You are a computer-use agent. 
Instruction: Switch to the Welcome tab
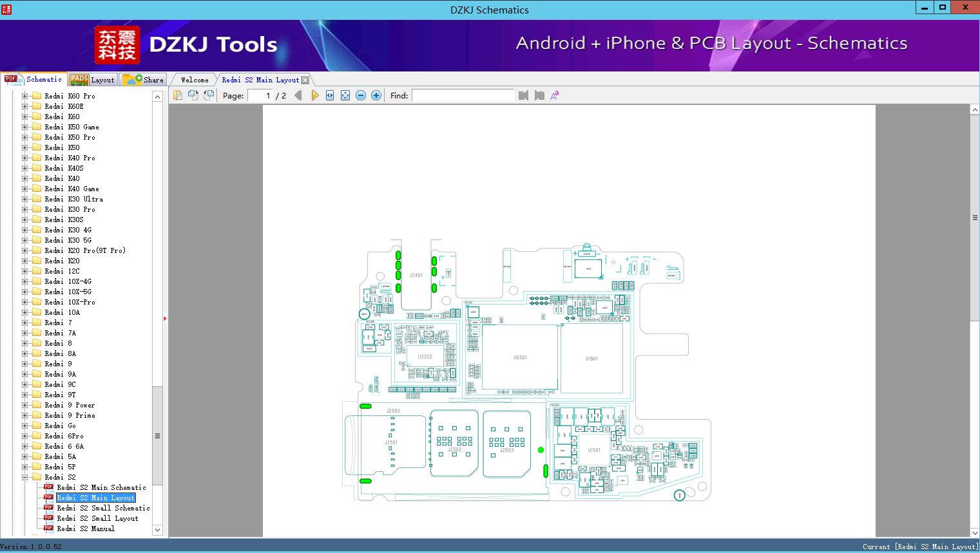(195, 80)
